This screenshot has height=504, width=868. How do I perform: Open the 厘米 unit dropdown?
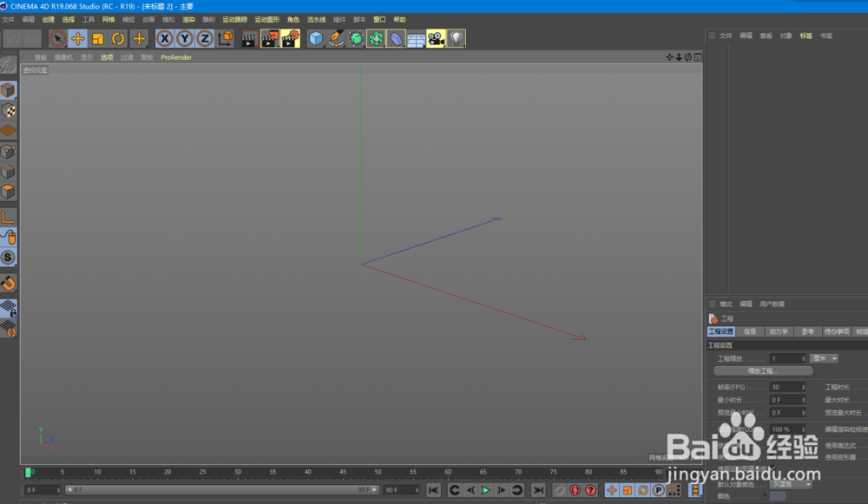(x=825, y=358)
